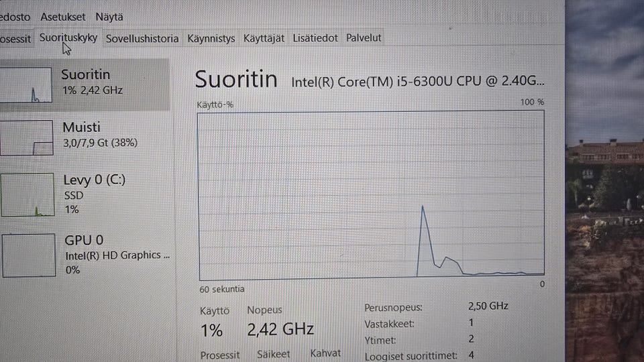Viewport: 644px width, 362px height.
Task: Click the Muisti label in sidebar
Action: tap(81, 127)
